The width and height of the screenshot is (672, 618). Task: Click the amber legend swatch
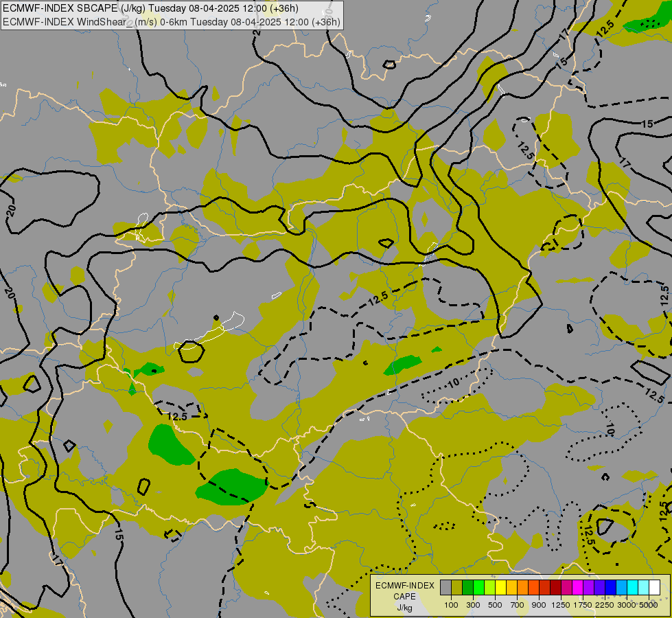pos(511,588)
